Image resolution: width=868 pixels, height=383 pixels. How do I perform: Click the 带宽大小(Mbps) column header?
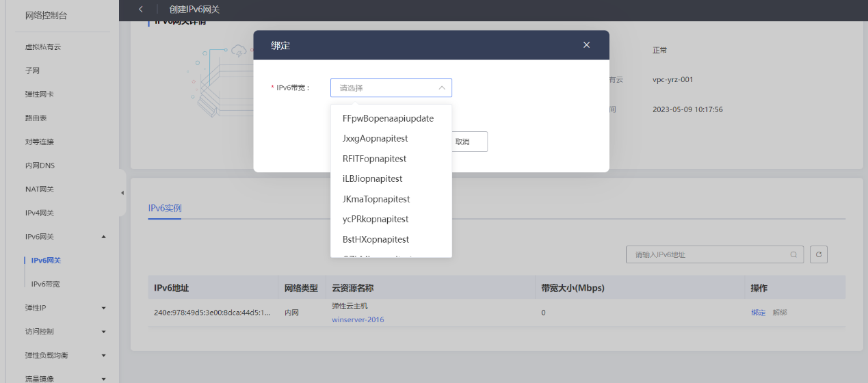[x=573, y=288]
